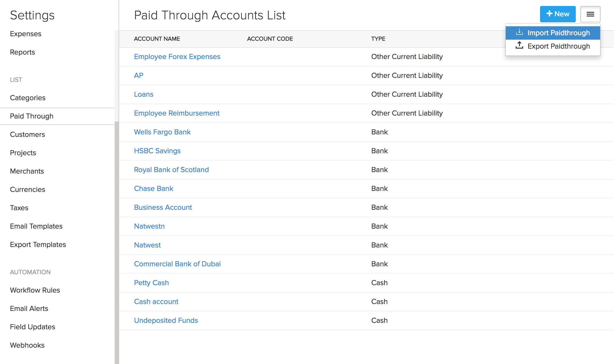Click the download icon beside Import Paidthrough

click(x=519, y=32)
